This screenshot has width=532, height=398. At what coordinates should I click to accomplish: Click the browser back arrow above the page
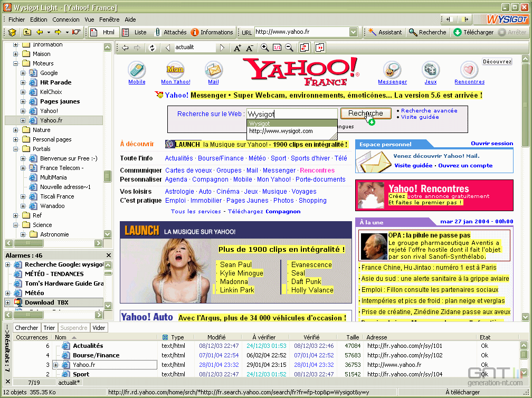[125, 48]
